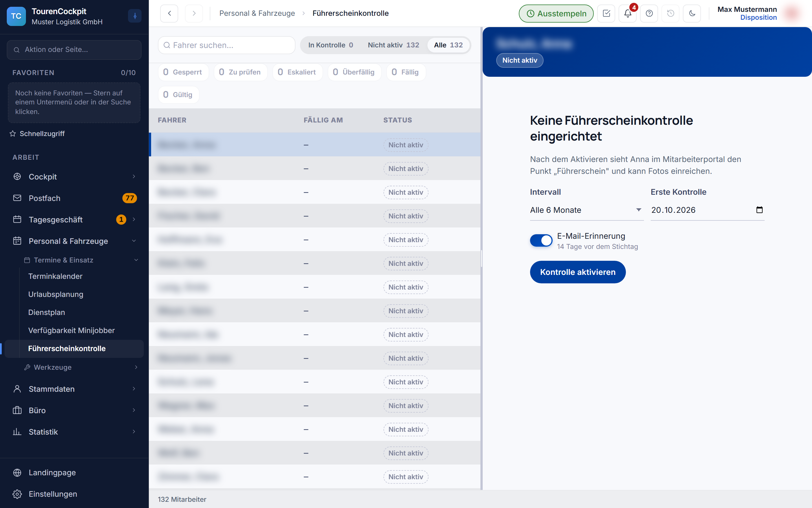Disable the E-Mail-Erinnerung switch
812x508 pixels.
(x=541, y=240)
